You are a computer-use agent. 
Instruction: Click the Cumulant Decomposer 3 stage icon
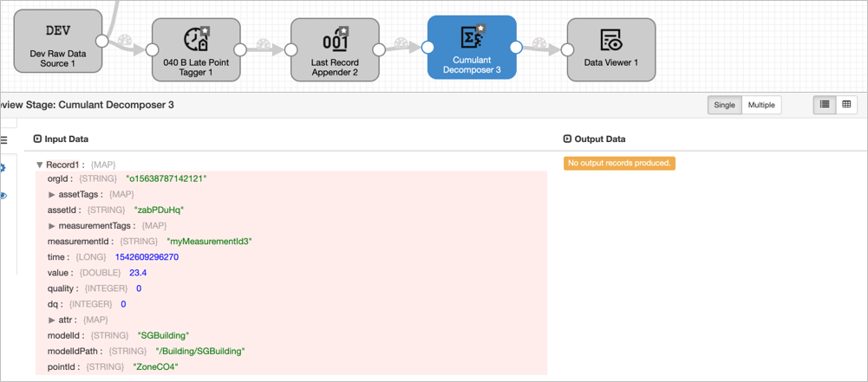pos(473,39)
